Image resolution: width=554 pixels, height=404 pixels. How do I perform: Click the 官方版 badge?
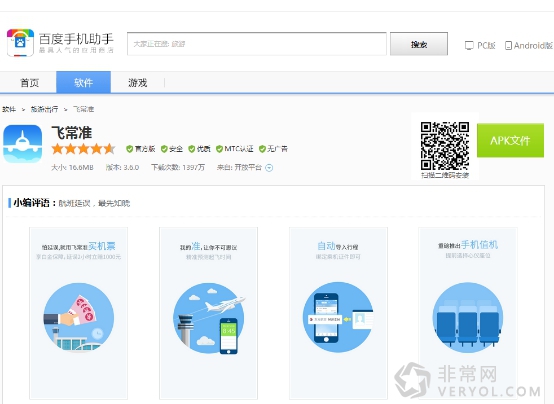tap(141, 149)
